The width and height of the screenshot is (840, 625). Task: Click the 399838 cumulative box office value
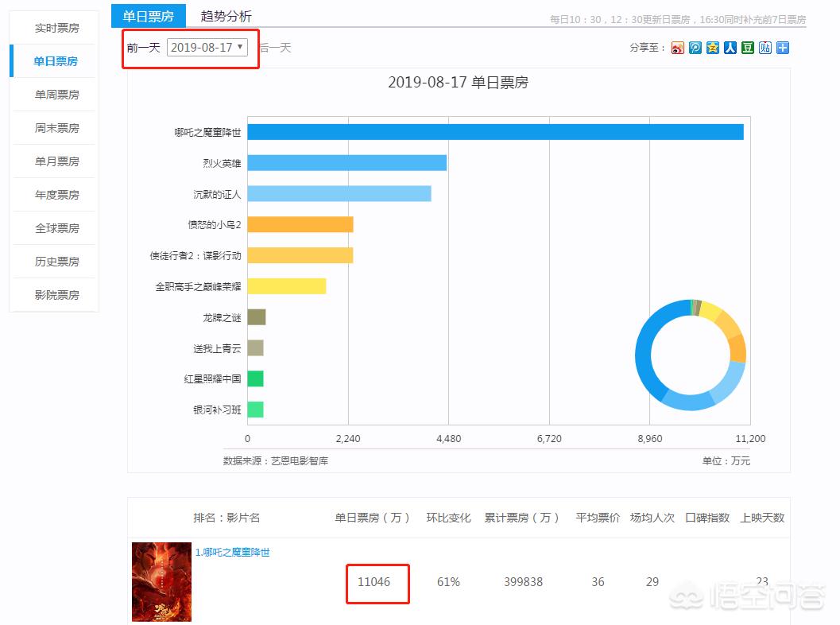coord(524,581)
